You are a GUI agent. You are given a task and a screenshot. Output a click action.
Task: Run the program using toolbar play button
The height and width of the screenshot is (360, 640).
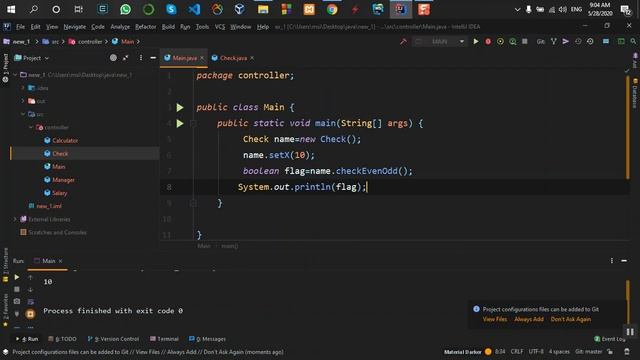coord(476,41)
